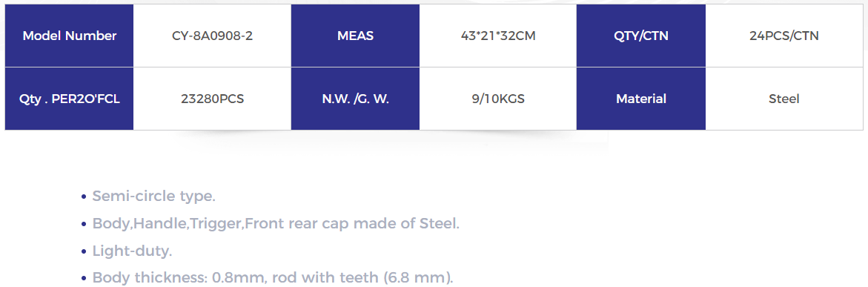Select the Steel material value
The width and height of the screenshot is (868, 287).
coord(783,99)
